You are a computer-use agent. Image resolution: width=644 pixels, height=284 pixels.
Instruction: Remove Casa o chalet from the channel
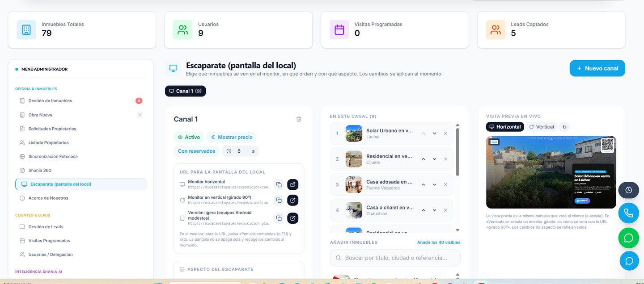coord(445,210)
